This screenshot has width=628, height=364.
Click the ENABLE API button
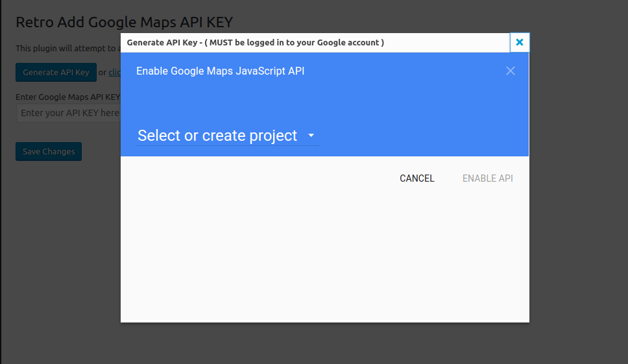487,178
